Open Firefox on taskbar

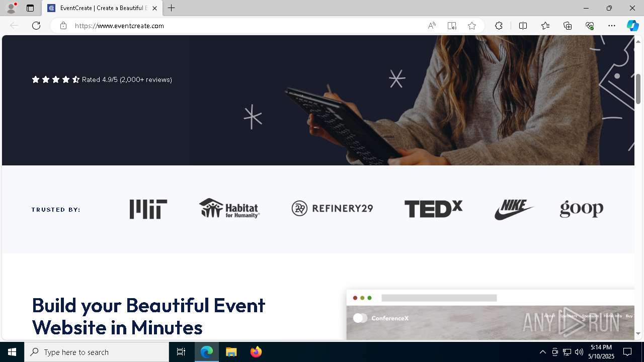point(256,352)
